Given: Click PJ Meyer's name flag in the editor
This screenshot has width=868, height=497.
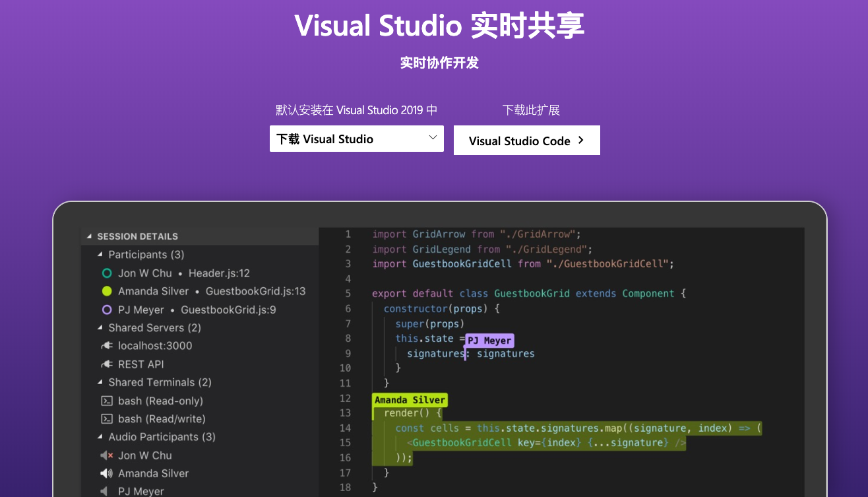Looking at the screenshot, I should 489,340.
